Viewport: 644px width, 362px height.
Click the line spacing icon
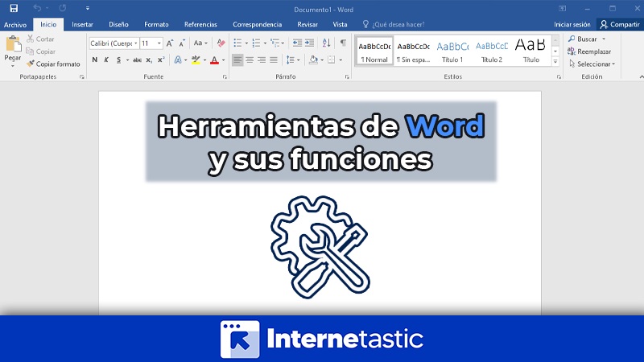coord(291,60)
